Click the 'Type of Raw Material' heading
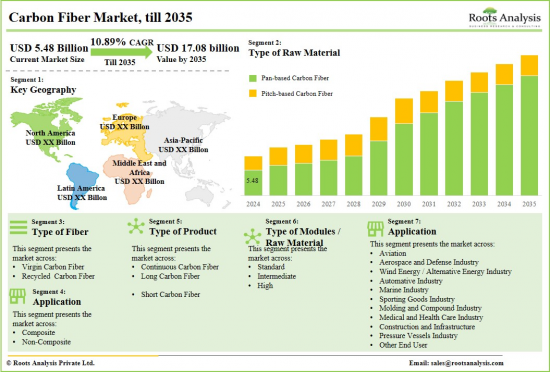The image size is (550, 372). (294, 53)
